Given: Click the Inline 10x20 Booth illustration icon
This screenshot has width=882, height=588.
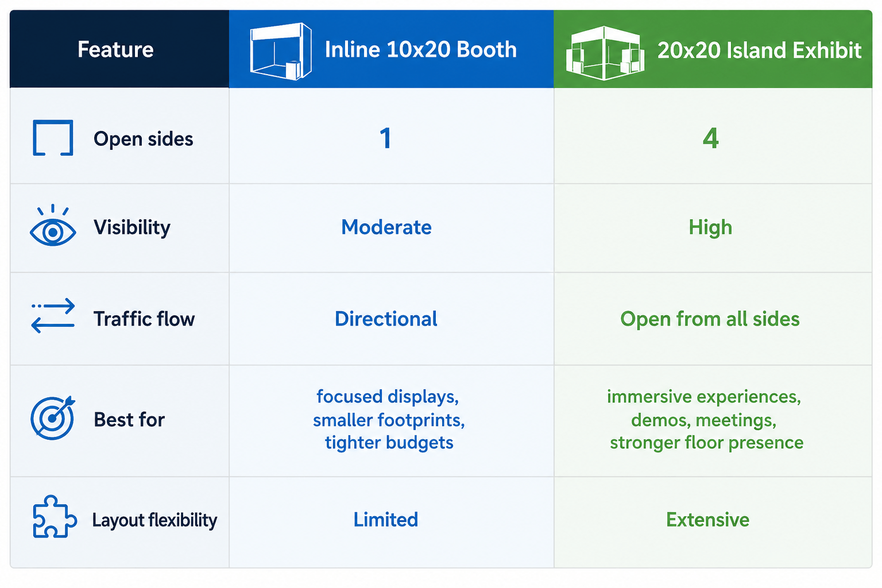Looking at the screenshot, I should point(281,51).
